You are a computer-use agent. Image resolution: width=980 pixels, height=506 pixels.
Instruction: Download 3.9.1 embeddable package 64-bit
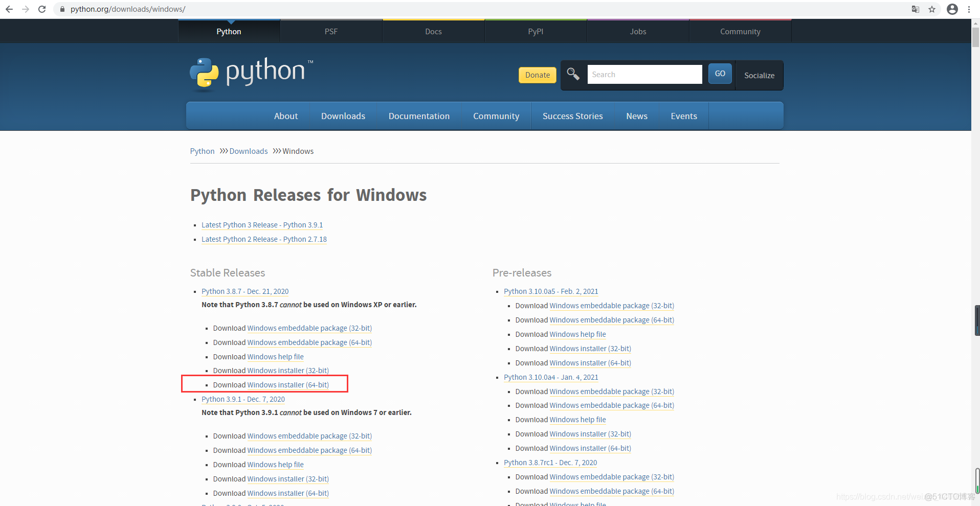point(309,450)
